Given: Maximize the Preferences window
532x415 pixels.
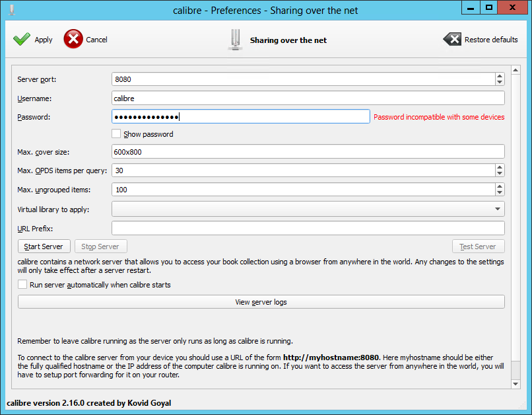Looking at the screenshot, I should click(489, 7).
